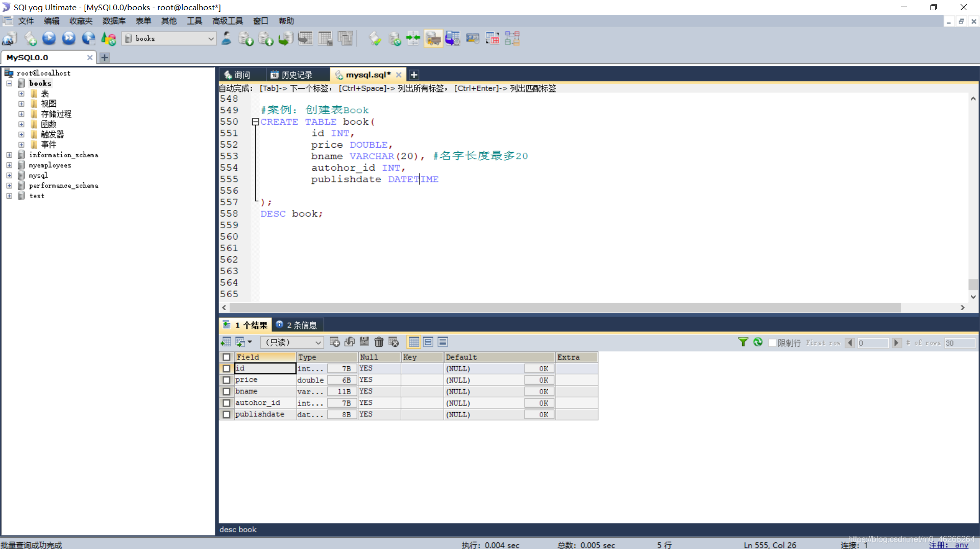
Task: Expand the myemployees database
Action: pos(9,165)
